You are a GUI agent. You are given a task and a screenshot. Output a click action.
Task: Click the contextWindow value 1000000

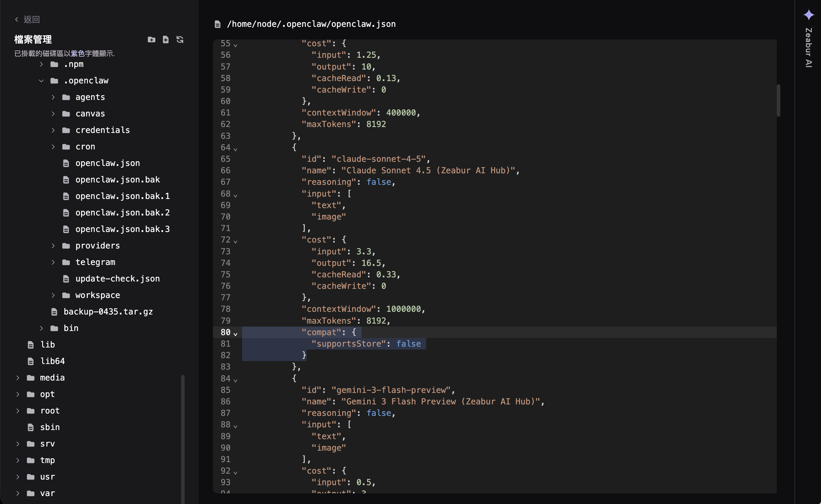(x=403, y=309)
